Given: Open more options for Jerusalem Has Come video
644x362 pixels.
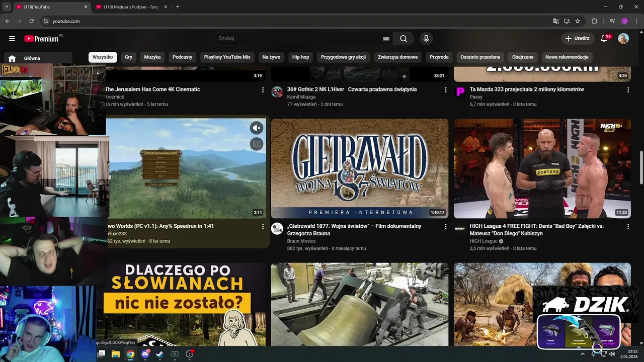Looking at the screenshot, I should click(x=263, y=89).
